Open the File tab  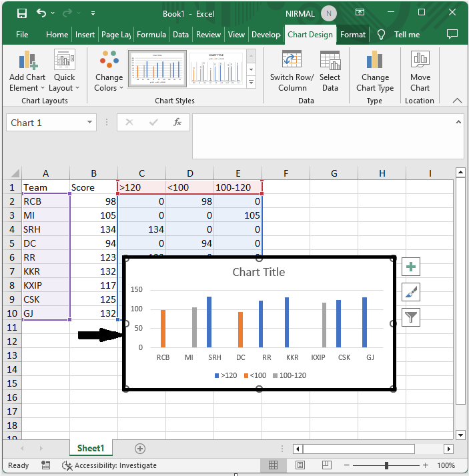tap(22, 35)
